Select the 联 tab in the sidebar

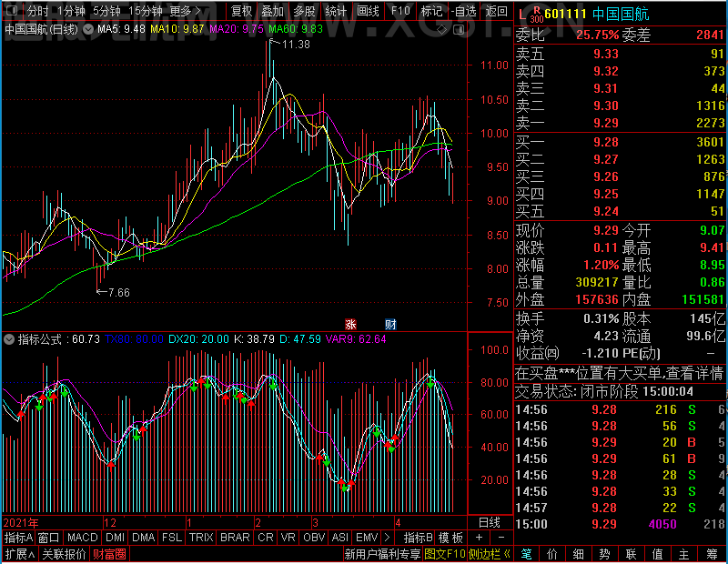tap(631, 554)
